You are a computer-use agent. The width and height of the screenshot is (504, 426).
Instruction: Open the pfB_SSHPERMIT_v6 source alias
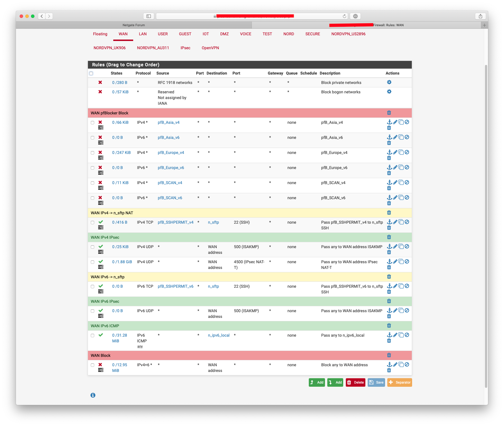176,286
